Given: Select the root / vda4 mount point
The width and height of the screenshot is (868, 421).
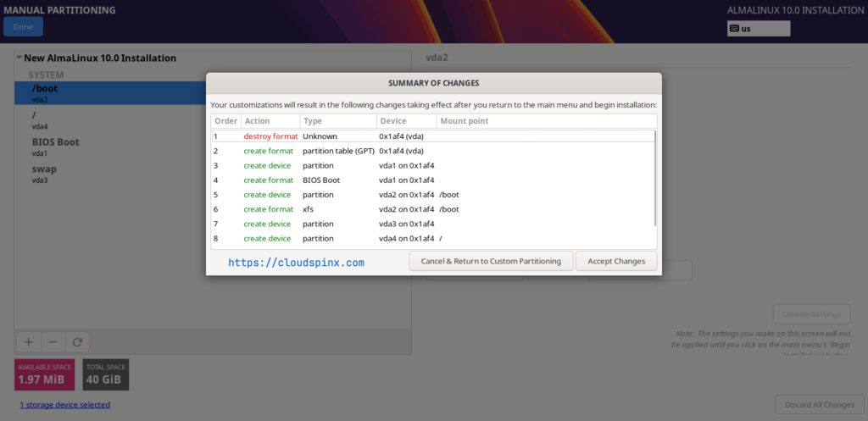Looking at the screenshot, I should [111, 120].
